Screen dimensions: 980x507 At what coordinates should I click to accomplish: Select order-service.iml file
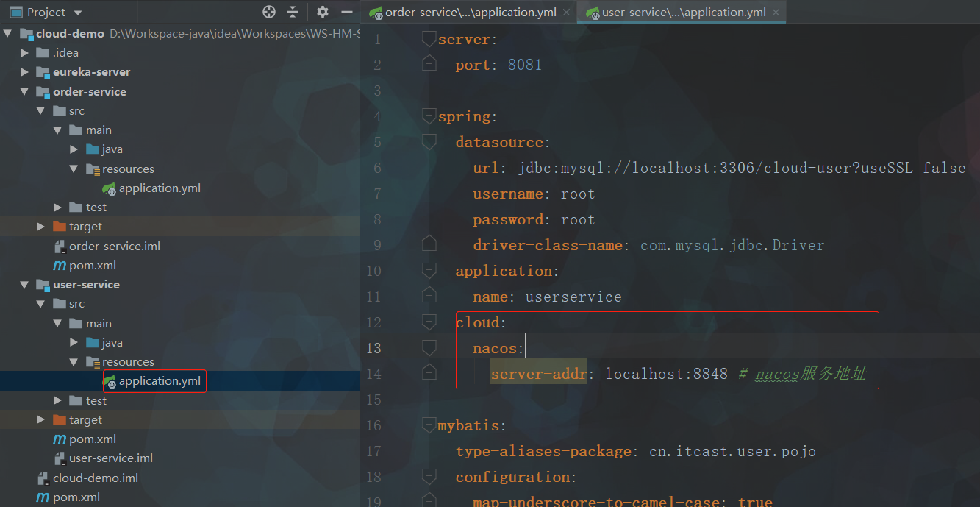pyautogui.click(x=115, y=247)
